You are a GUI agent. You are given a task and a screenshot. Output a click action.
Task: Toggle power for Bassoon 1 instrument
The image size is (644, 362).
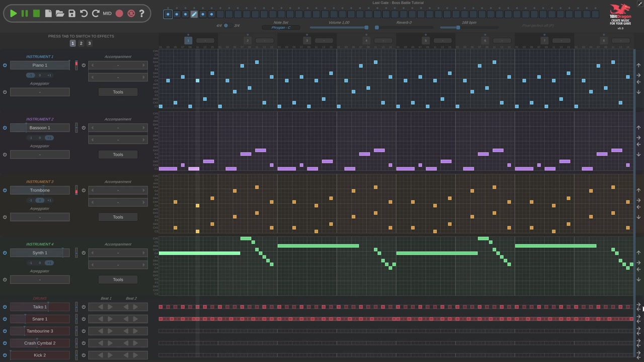click(5, 128)
